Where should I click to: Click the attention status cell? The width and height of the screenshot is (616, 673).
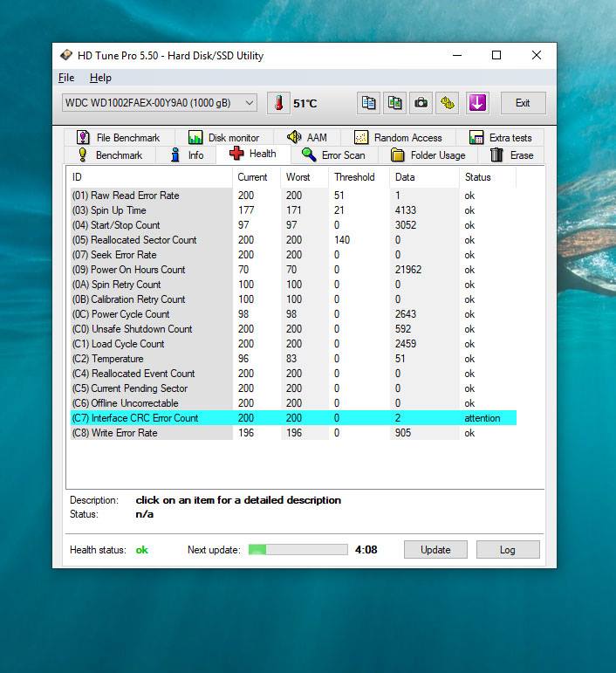[x=483, y=418]
